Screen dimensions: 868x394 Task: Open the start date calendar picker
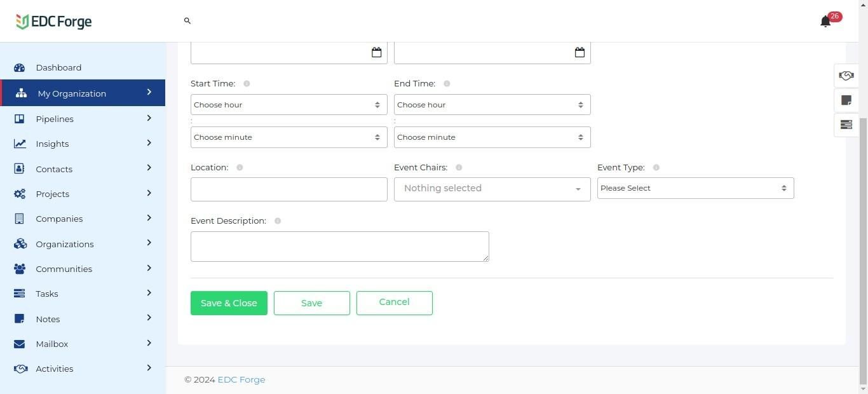click(x=376, y=52)
